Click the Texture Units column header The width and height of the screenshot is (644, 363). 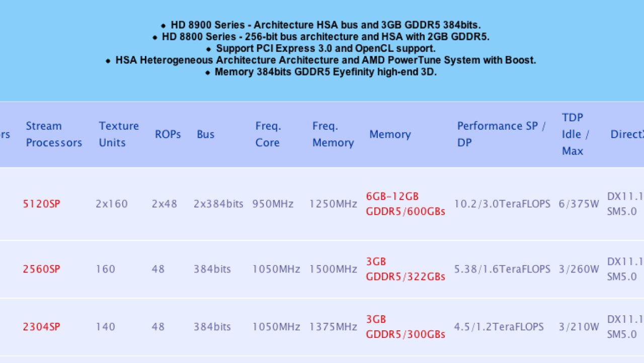119,134
